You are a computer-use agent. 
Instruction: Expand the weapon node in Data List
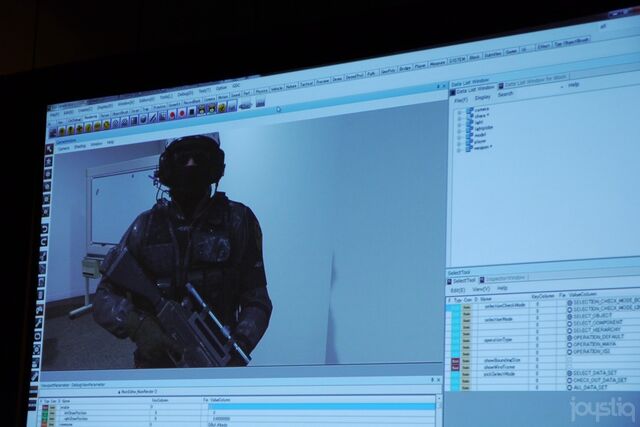tap(460, 150)
